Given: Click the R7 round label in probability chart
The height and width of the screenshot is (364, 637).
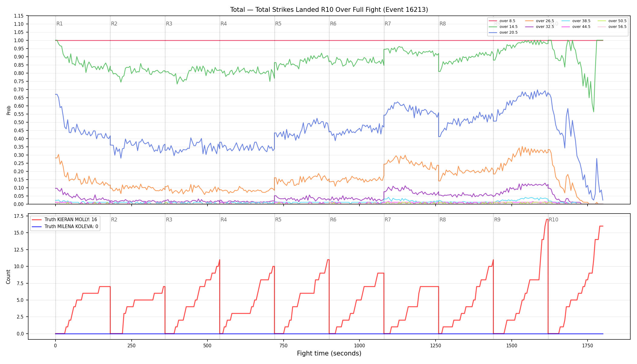Looking at the screenshot, I should 388,24.
